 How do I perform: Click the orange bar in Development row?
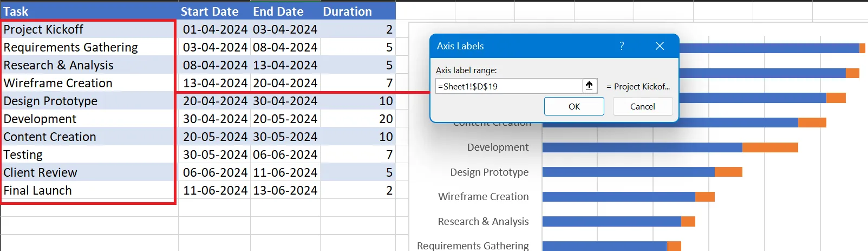(770, 147)
